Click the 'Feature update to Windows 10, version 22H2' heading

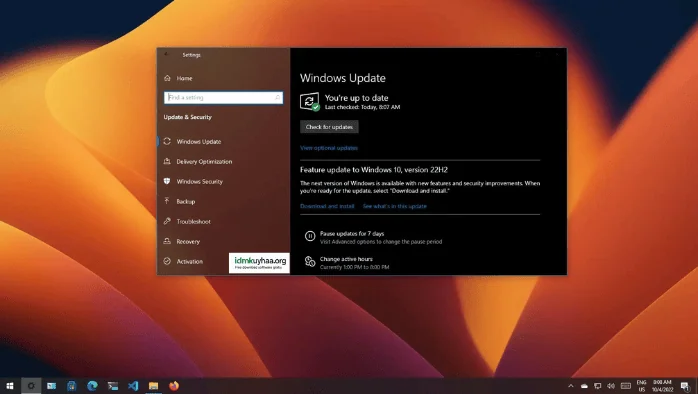tap(373, 170)
